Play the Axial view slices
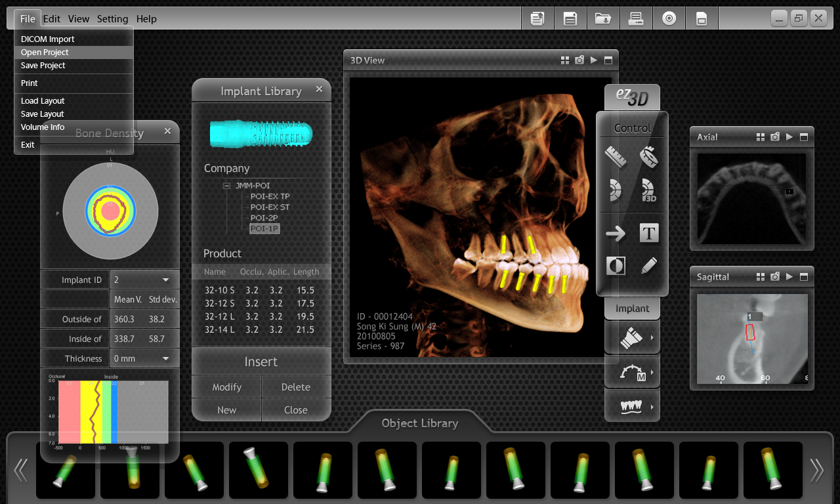This screenshot has height=504, width=840. (789, 137)
